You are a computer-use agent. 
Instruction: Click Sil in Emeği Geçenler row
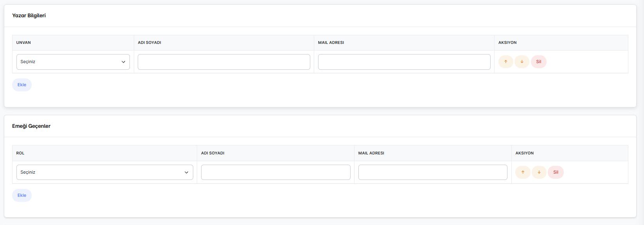[x=556, y=172]
